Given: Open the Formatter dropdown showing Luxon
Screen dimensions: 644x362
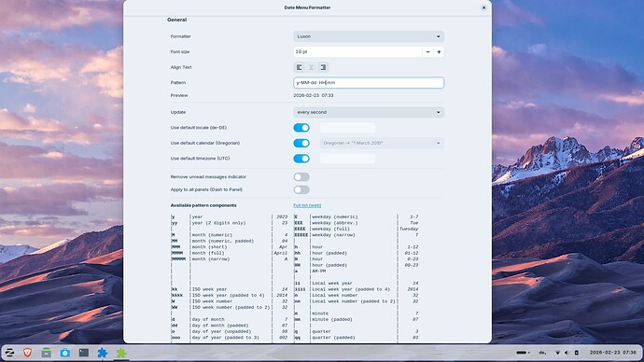Looking at the screenshot, I should [x=369, y=36].
